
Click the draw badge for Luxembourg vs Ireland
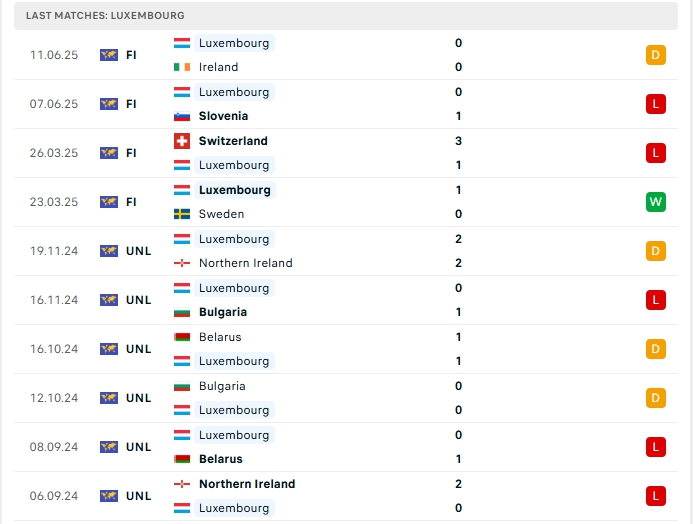(x=655, y=55)
